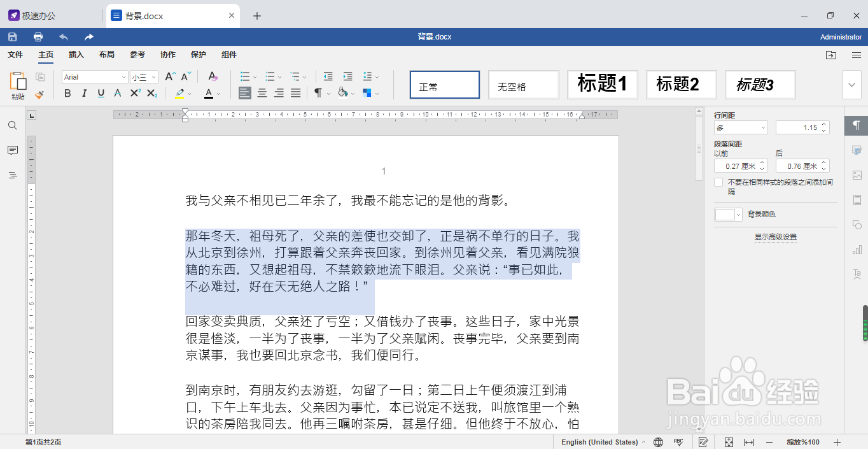The image size is (868, 449).
Task: Print the document using printer icon
Action: point(38,37)
